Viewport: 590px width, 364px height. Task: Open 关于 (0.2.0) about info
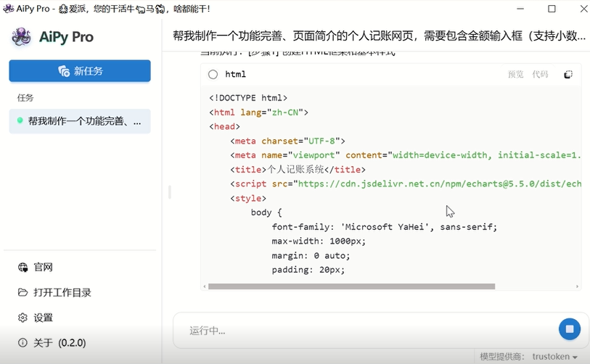pyautogui.click(x=52, y=343)
